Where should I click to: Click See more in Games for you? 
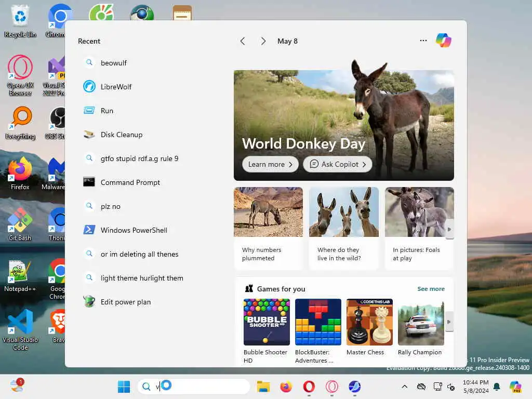coord(431,289)
